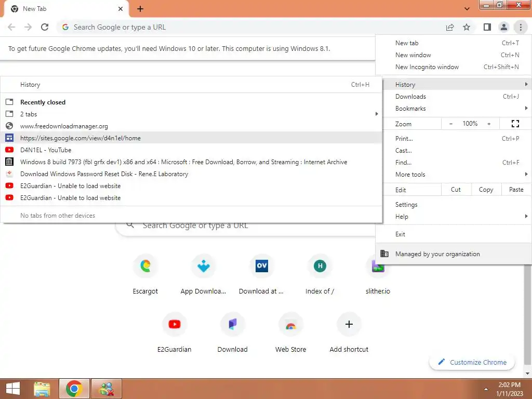Decrease zoom with the minus button
The image size is (532, 399).
[451, 124]
